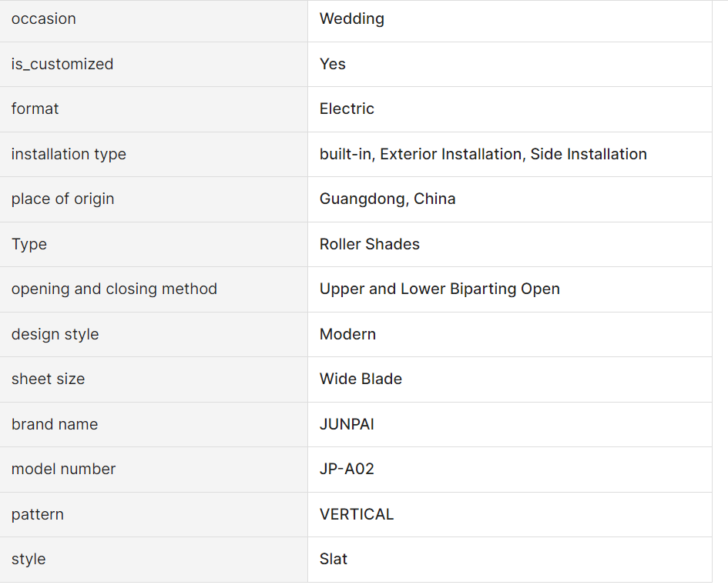Click the 'installation type' label
This screenshot has width=728, height=585.
point(69,154)
